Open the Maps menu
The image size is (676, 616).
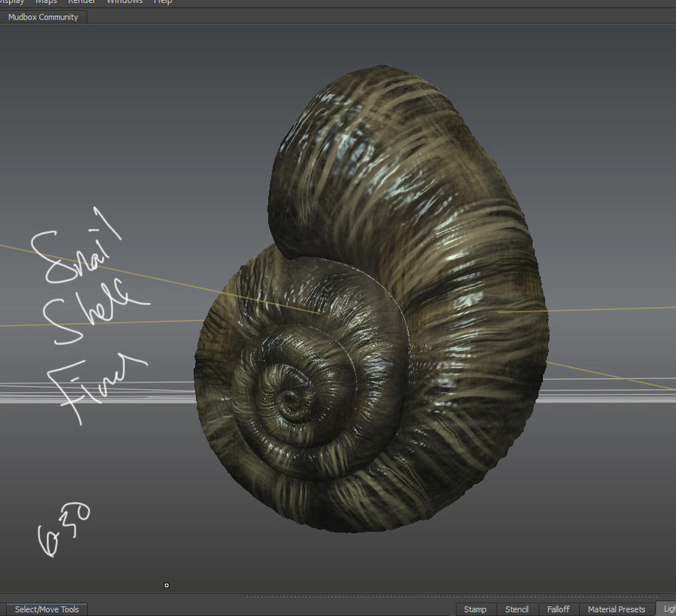pos(47,2)
